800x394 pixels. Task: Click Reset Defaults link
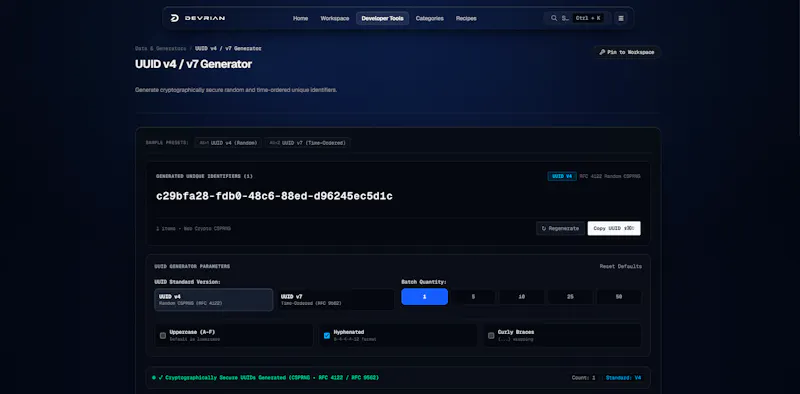621,266
